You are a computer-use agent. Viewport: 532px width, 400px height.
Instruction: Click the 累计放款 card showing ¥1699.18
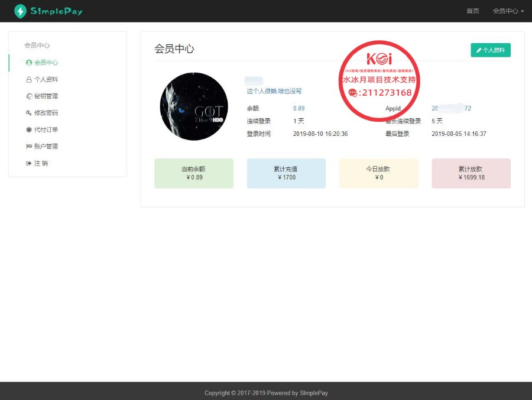click(x=471, y=173)
